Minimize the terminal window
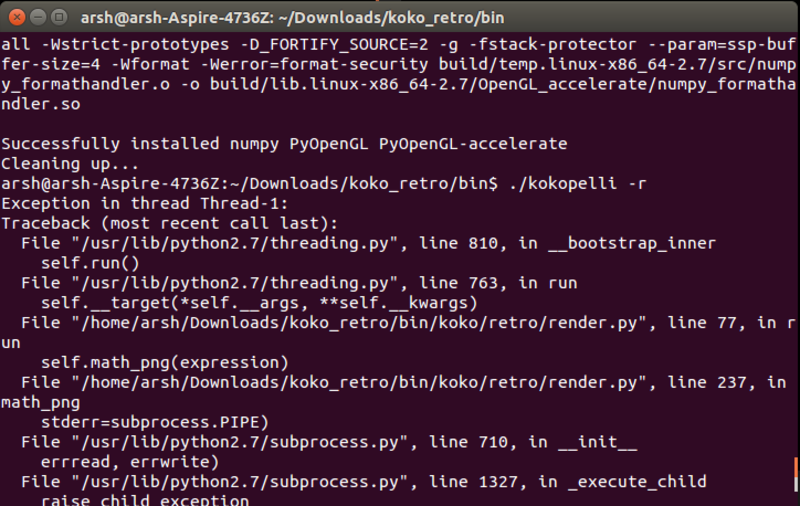 (38, 17)
